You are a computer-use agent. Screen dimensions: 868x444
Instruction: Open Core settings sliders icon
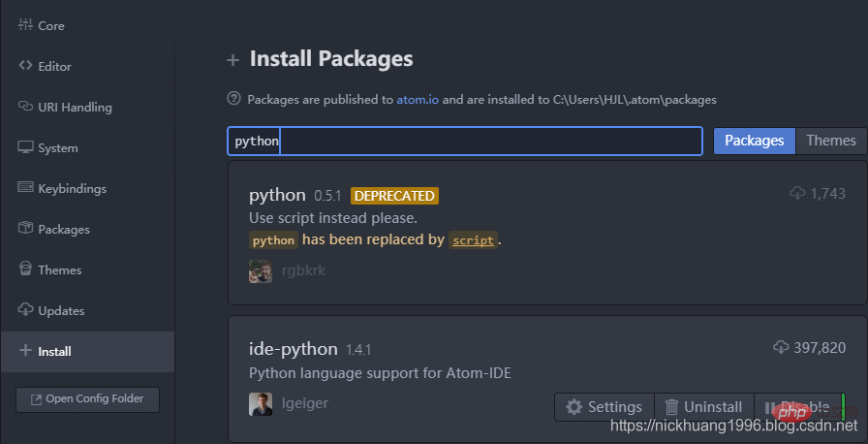[x=25, y=24]
